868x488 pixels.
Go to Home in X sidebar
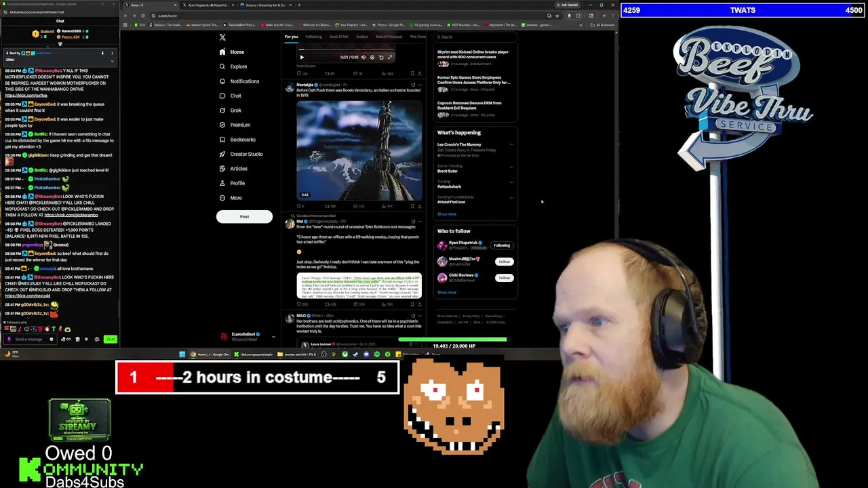(x=231, y=52)
